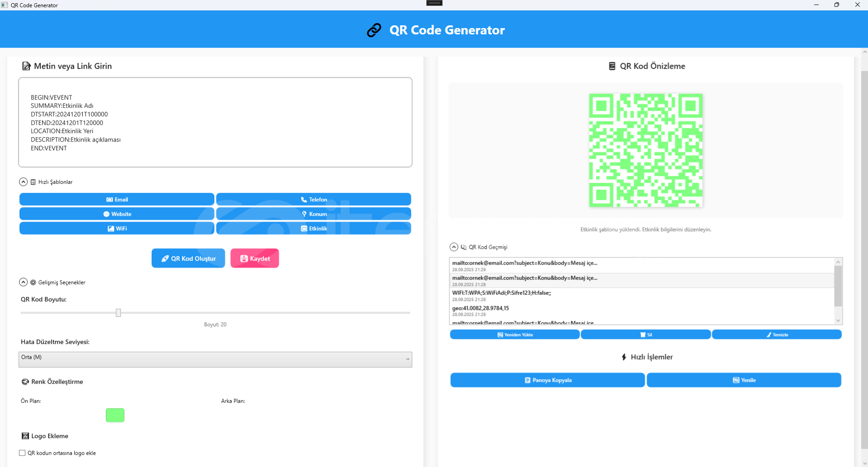
Task: Select the mailto history entry from 21:29
Action: 642,266
